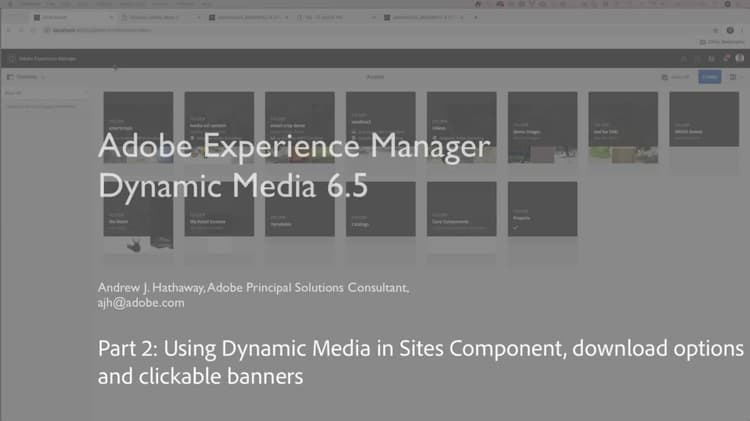Open the view switcher dropdown beside Create
Screen dimensions: 750x421
pos(736,77)
